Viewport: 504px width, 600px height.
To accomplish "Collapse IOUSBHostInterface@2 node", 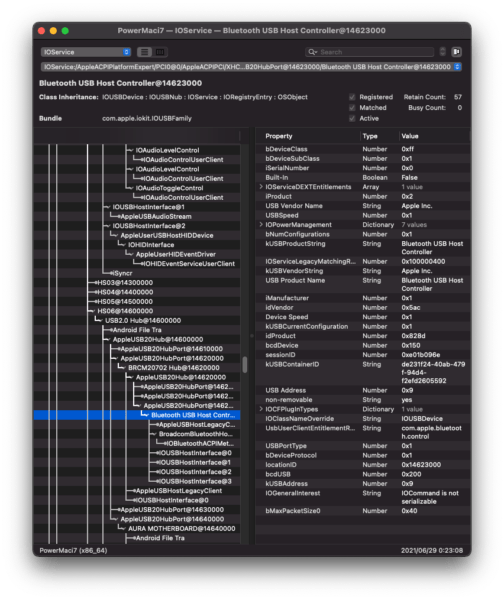I will 107,226.
